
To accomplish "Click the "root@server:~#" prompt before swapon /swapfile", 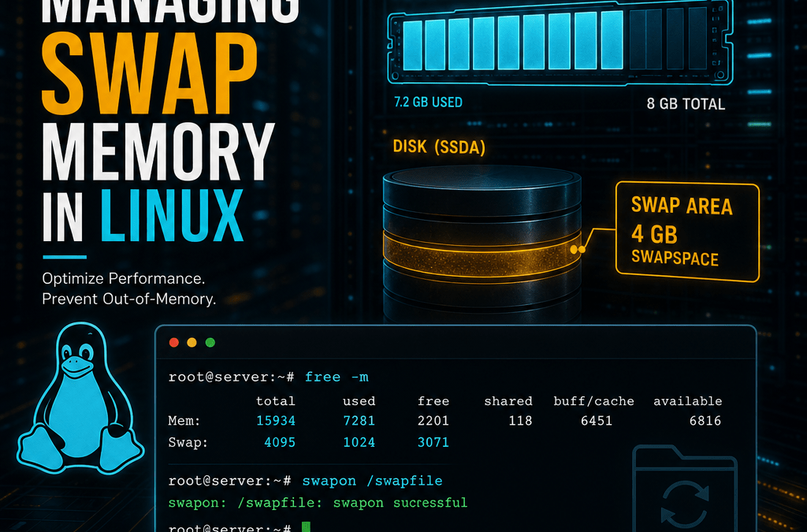I will (229, 481).
